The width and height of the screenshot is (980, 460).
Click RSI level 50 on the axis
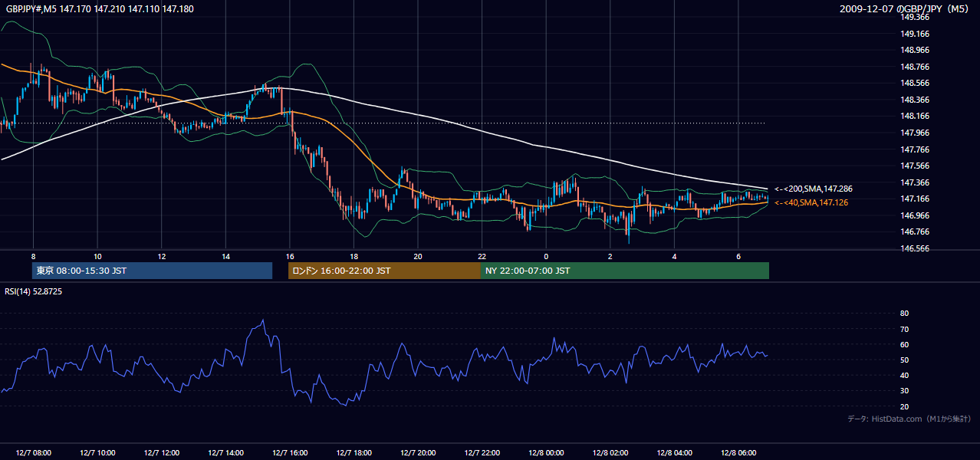click(x=905, y=360)
